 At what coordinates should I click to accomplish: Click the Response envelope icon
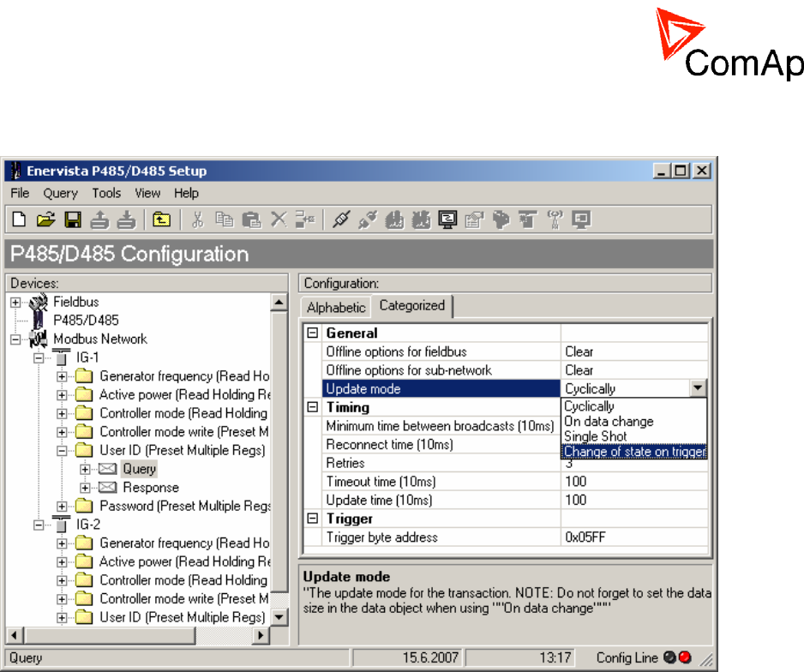point(107,487)
